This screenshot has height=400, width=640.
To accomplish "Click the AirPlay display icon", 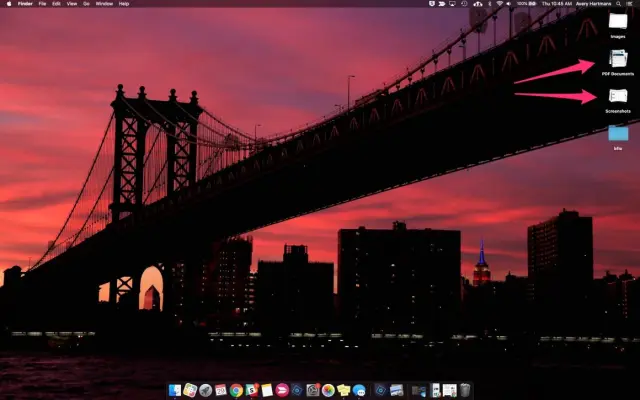I will coord(452,4).
